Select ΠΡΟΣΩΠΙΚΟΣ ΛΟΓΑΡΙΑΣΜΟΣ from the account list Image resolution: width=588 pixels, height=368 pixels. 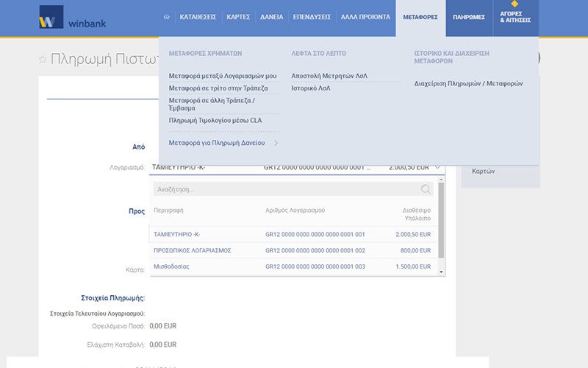click(193, 250)
